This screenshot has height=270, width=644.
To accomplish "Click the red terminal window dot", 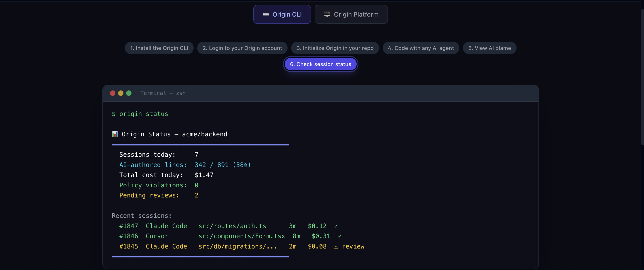I will click(113, 93).
